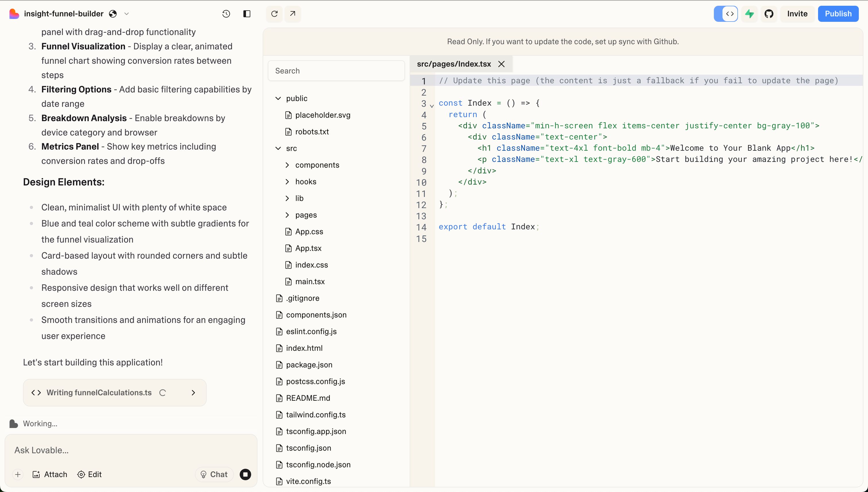Open index.css file
This screenshot has height=492, width=868.
tap(307, 265)
